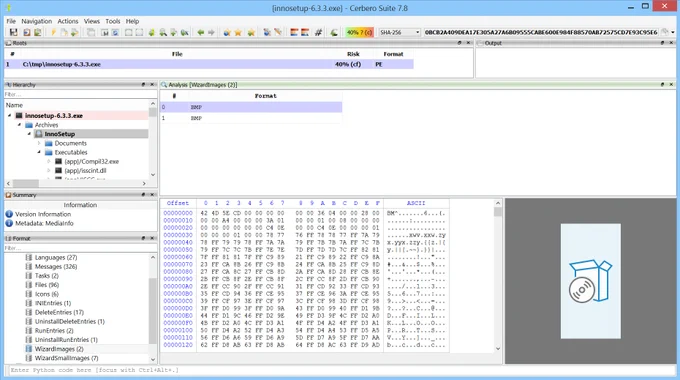Float the Roots panel using its detach icon

click(x=459, y=43)
